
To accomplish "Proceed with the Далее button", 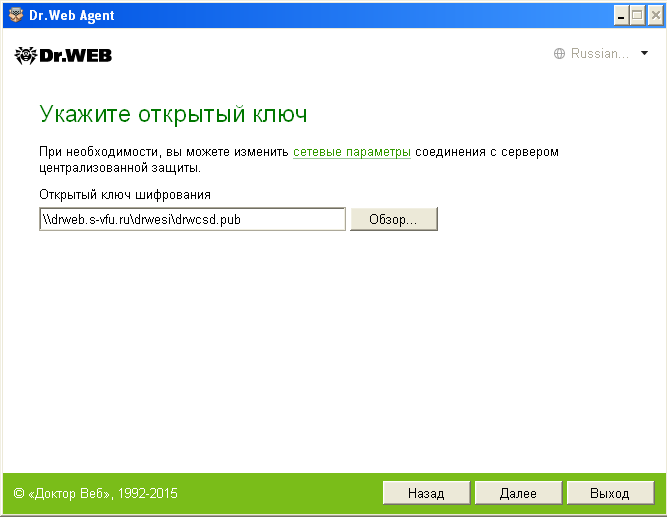I will [x=518, y=493].
